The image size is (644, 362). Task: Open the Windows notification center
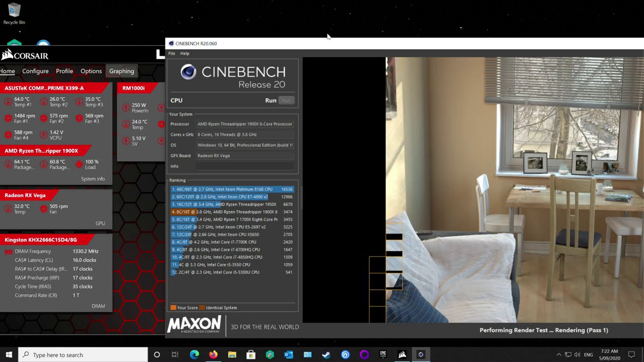pos(631,354)
